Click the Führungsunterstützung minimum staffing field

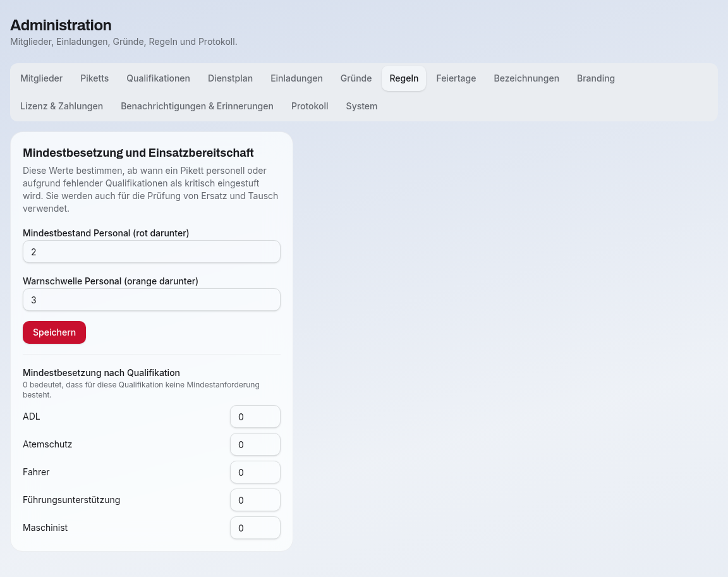coord(255,501)
